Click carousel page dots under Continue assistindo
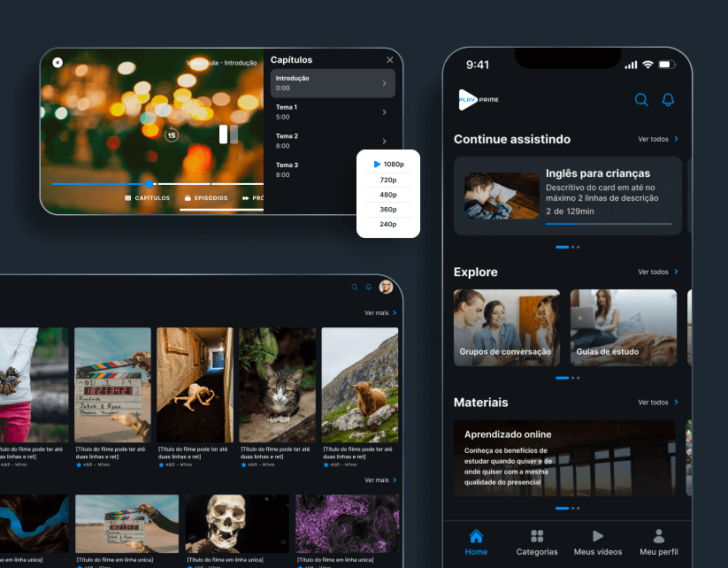The image size is (728, 568). click(x=567, y=247)
